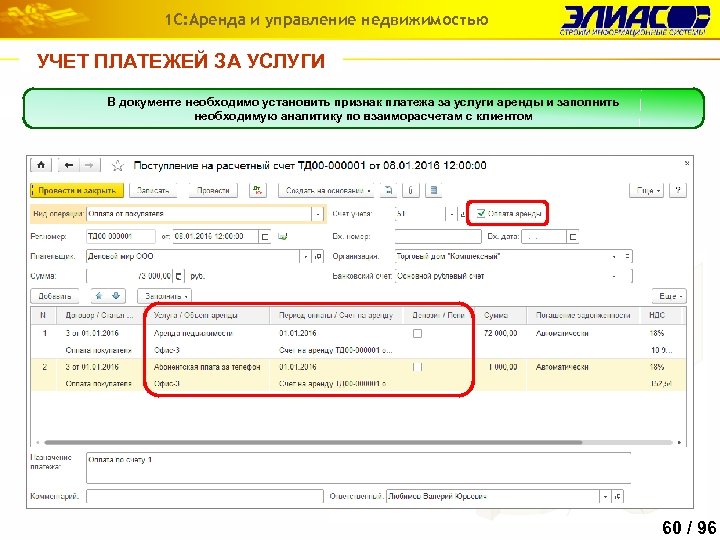Navigate back with left arrow
Image resolution: width=720 pixels, height=540 pixels.
click(x=69, y=165)
